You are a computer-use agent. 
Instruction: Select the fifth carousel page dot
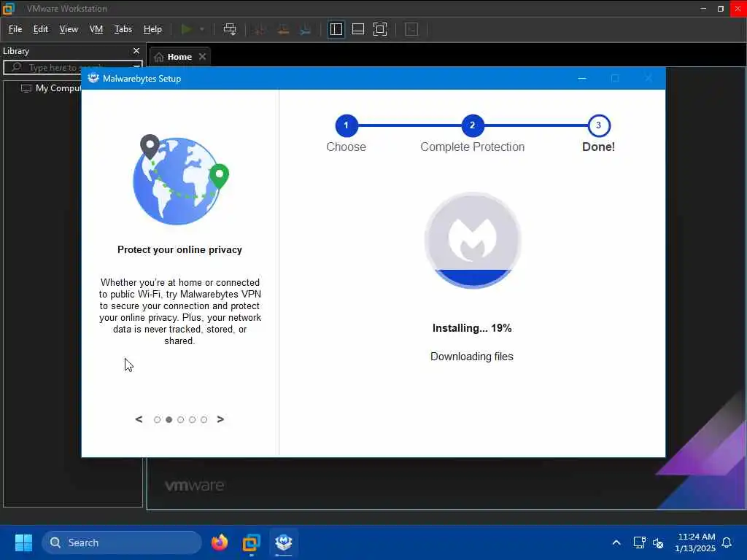click(204, 419)
